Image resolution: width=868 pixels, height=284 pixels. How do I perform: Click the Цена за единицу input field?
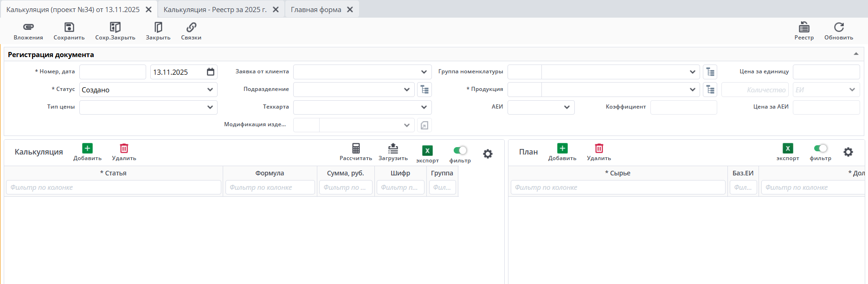pyautogui.click(x=826, y=72)
